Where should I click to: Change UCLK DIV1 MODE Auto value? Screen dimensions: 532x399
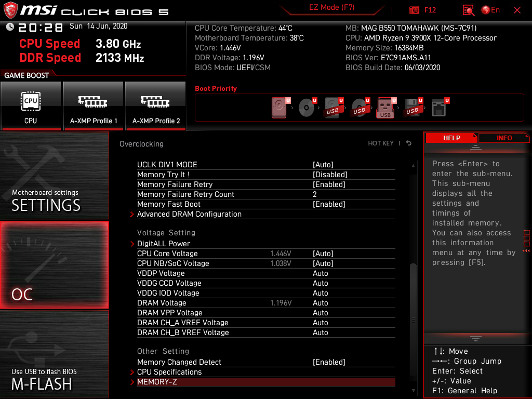[323, 165]
